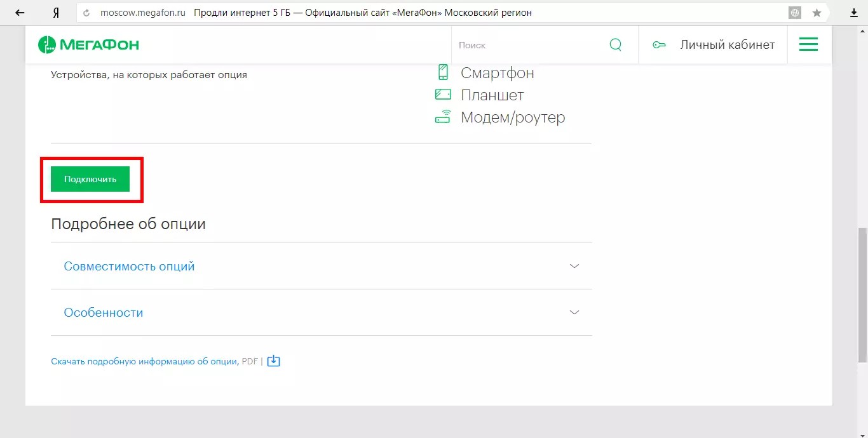868x438 pixels.
Task: Click Скачать подробную информацию об опции link
Action: [144, 361]
